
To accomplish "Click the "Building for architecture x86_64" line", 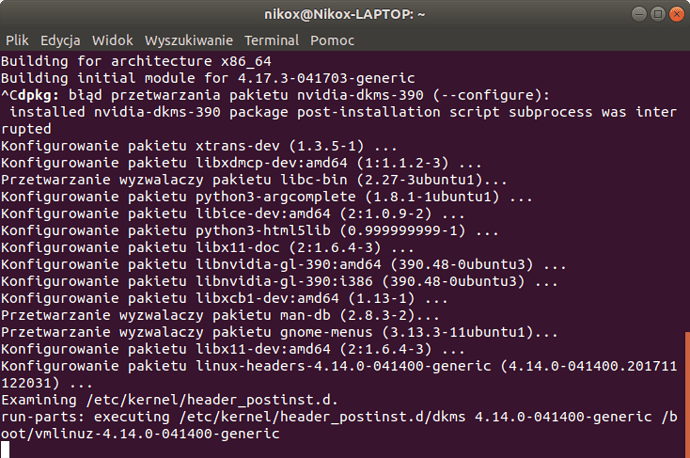I will click(x=125, y=61).
